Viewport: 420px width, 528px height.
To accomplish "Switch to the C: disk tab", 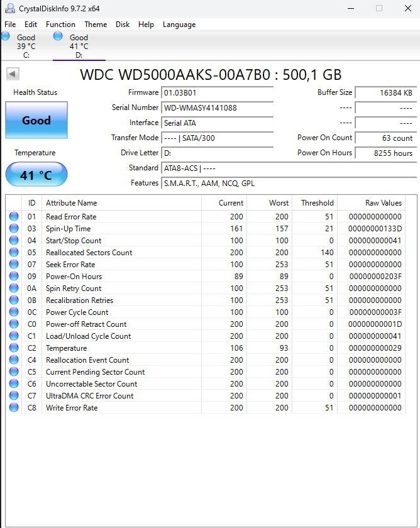I will 26,46.
